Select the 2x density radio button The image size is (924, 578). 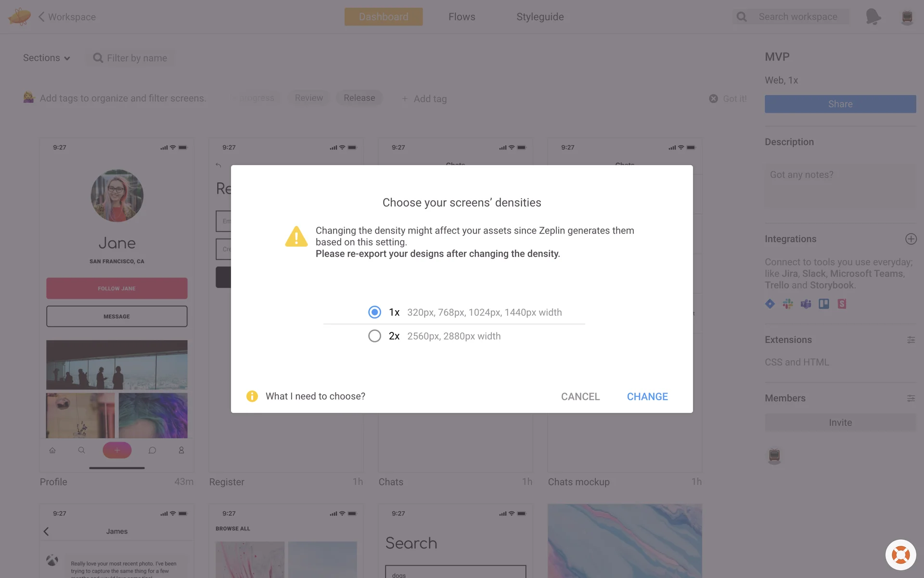(x=374, y=336)
